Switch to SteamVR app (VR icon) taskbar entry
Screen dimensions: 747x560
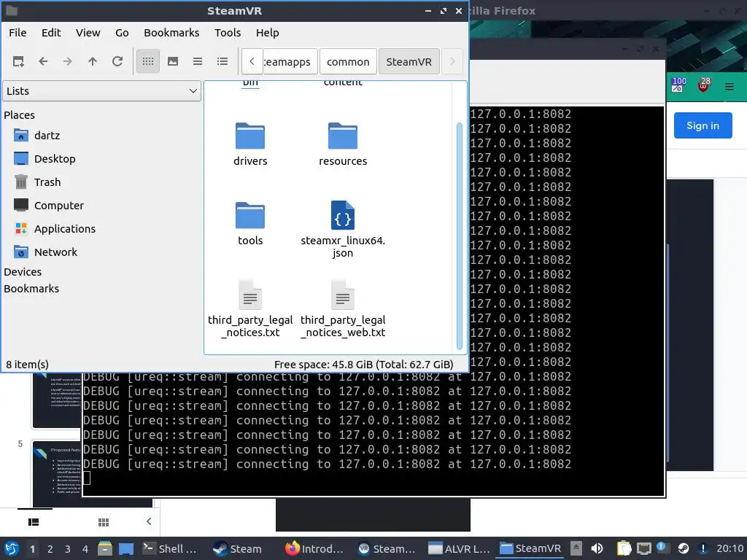[x=387, y=548]
